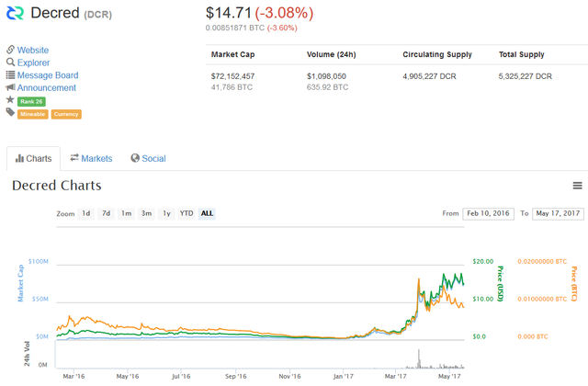
Task: Set chart zoom to 7d
Action: pyautogui.click(x=107, y=213)
